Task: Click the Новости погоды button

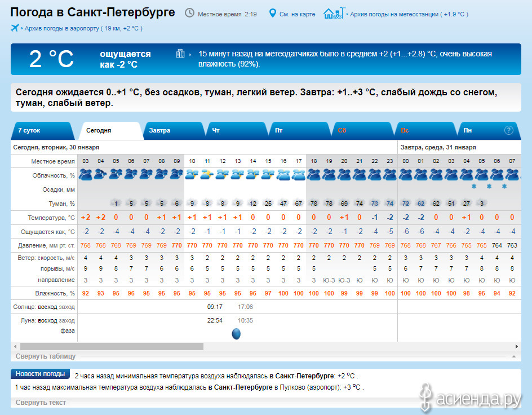Action: 40,374
